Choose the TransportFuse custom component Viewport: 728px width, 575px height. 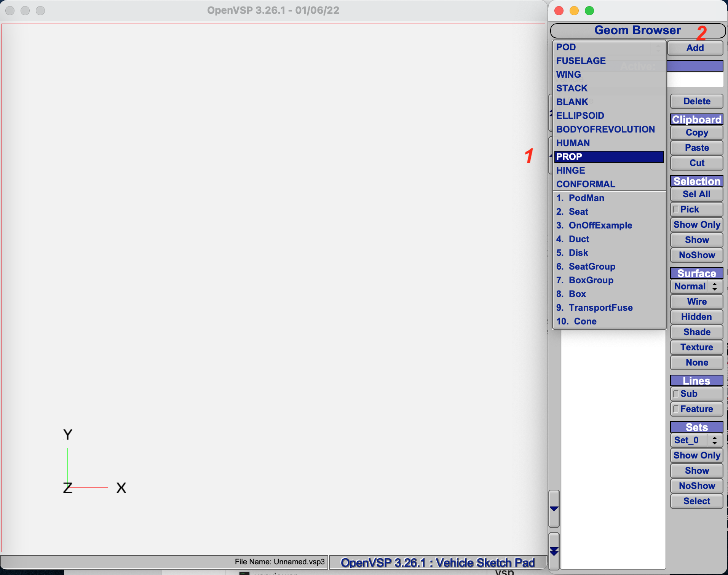600,308
